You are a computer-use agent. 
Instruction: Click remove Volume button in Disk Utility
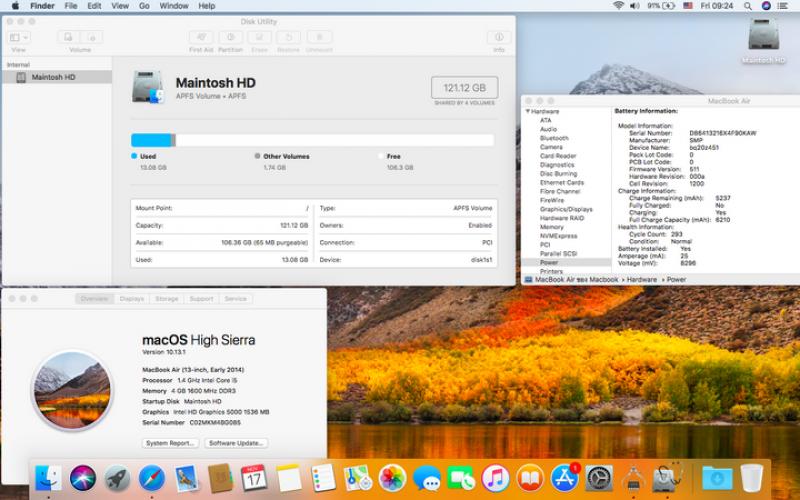click(92, 37)
